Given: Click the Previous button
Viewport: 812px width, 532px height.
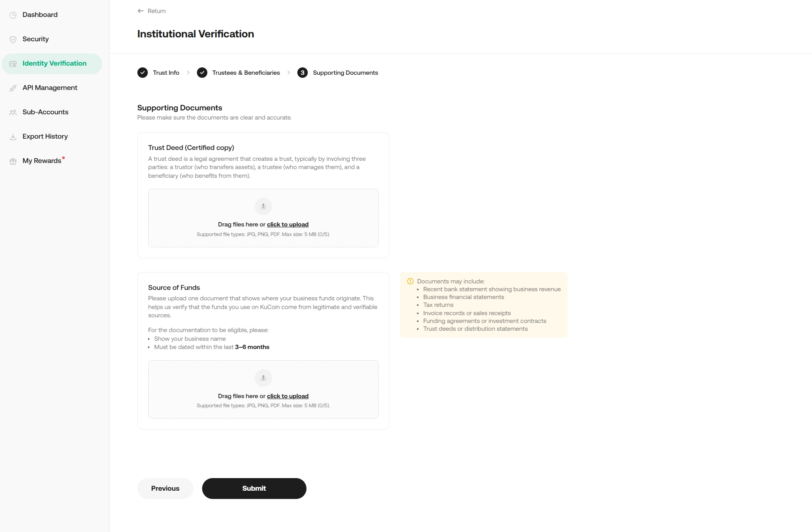Looking at the screenshot, I should coord(165,489).
